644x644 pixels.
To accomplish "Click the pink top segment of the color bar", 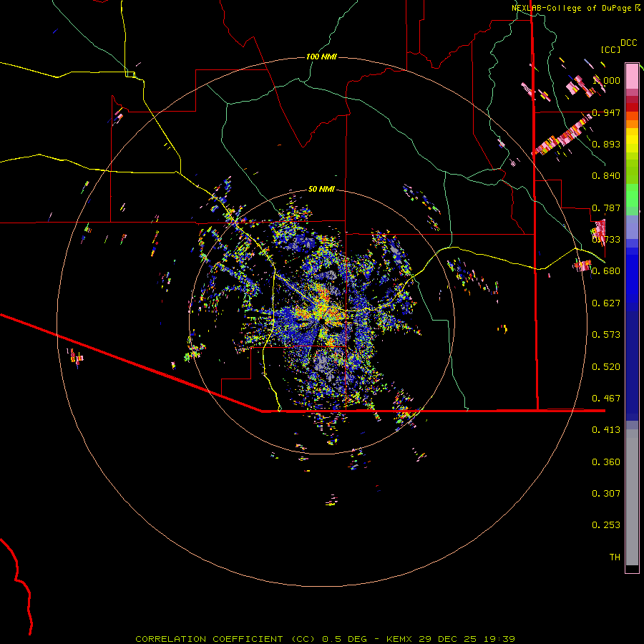I will point(632,76).
